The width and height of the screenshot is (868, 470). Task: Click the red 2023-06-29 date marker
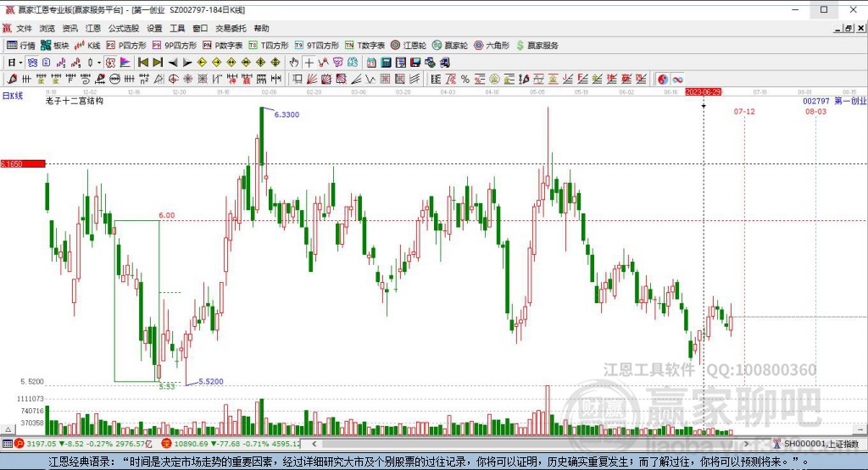coord(703,91)
